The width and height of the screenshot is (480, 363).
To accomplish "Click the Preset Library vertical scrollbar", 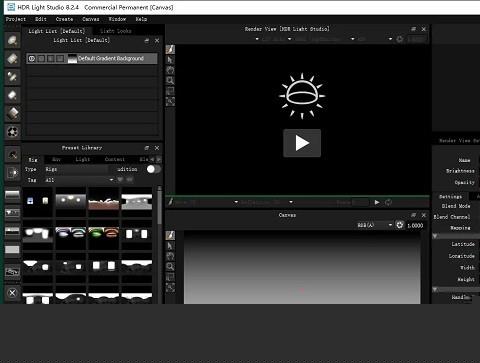I will coord(159,207).
